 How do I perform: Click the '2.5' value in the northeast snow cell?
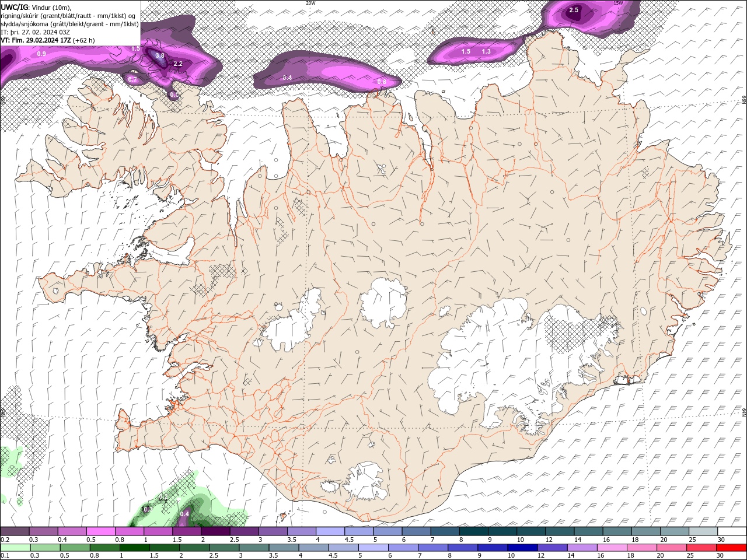(574, 10)
